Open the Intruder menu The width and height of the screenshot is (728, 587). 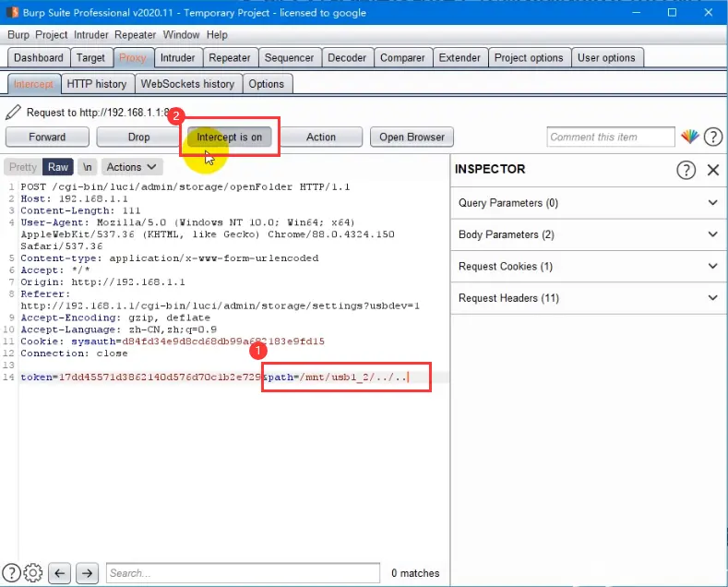tap(91, 35)
